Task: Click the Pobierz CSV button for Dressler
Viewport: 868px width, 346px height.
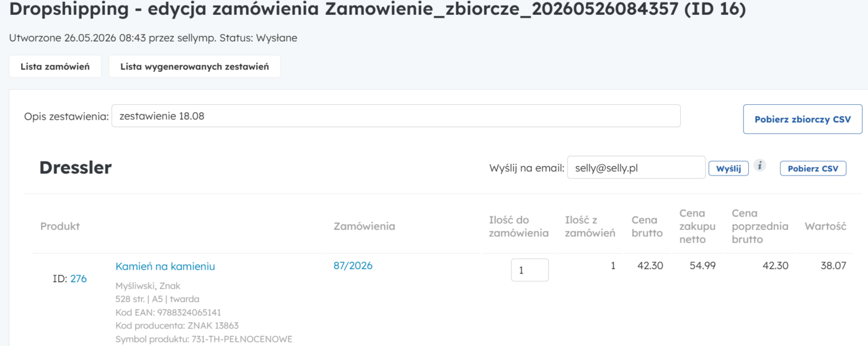Action: click(813, 168)
